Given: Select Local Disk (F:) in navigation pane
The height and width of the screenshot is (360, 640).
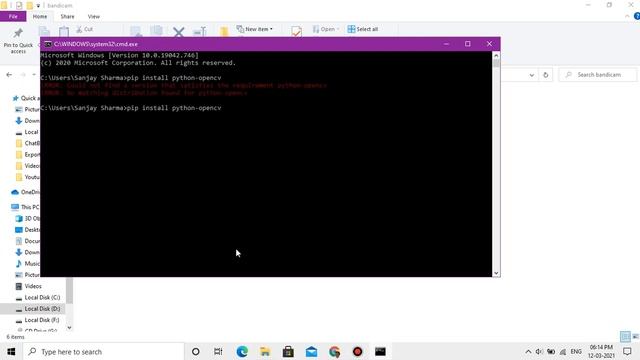Looking at the screenshot, I should click(38, 320).
